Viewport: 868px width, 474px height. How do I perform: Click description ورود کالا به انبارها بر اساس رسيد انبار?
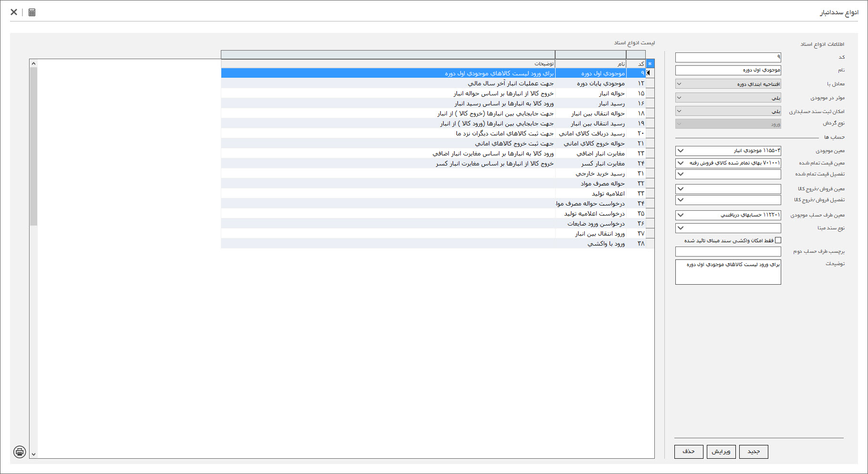point(504,103)
